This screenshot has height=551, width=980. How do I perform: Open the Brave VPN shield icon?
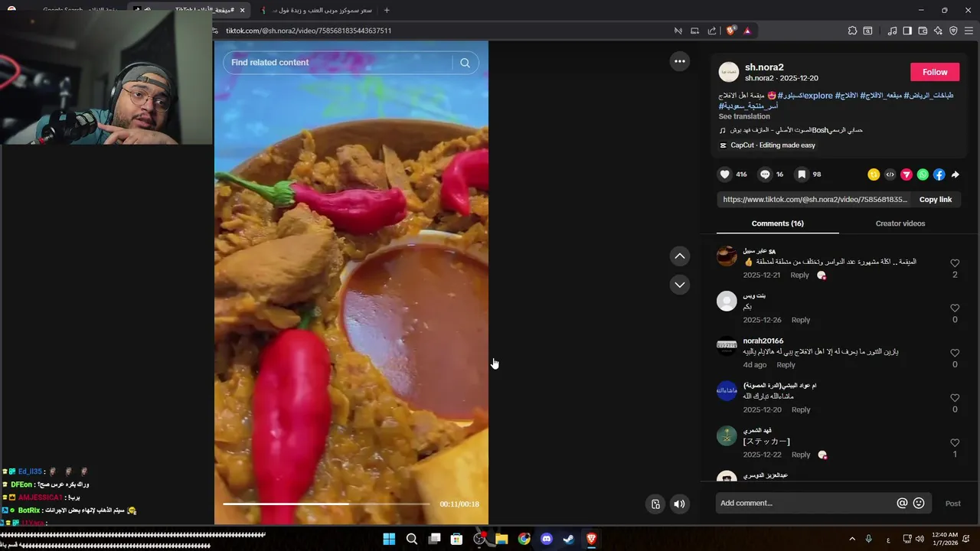pos(953,31)
